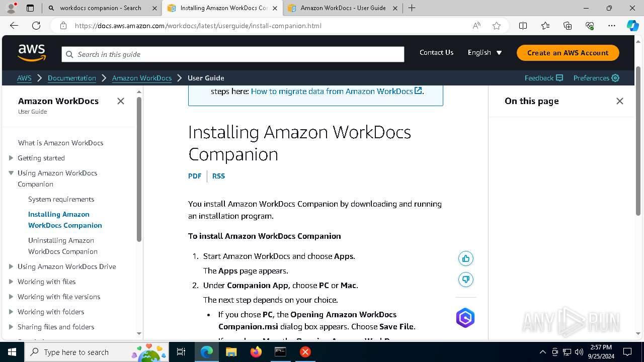
Task: Go to Amazon WorkDocs breadcrumb link
Action: (x=142, y=78)
